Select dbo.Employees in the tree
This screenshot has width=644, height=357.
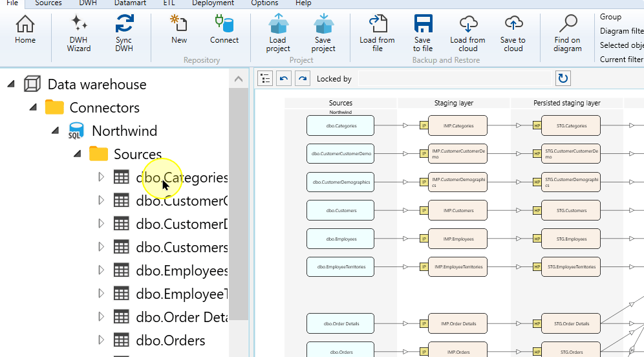(x=182, y=271)
